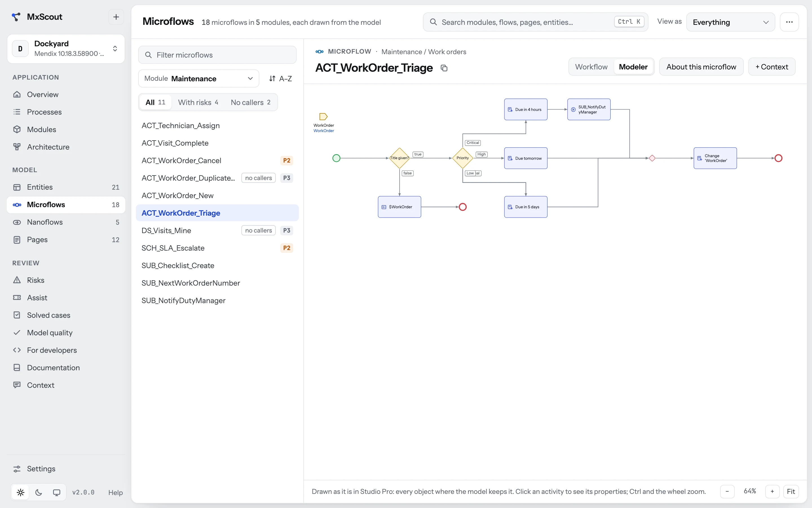Click the Filter microflows input field
Viewport: 812px width, 508px height.
tap(217, 55)
